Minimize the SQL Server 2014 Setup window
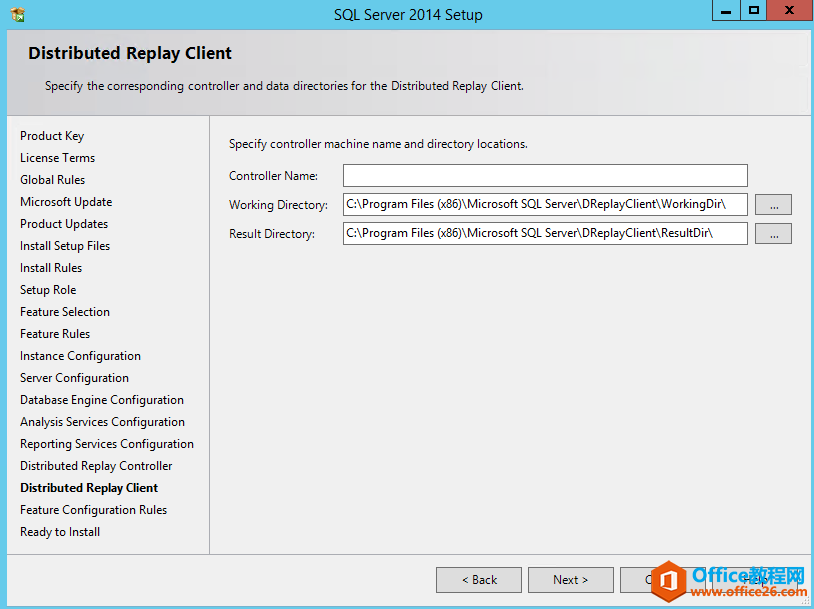814x609 pixels. [x=726, y=10]
